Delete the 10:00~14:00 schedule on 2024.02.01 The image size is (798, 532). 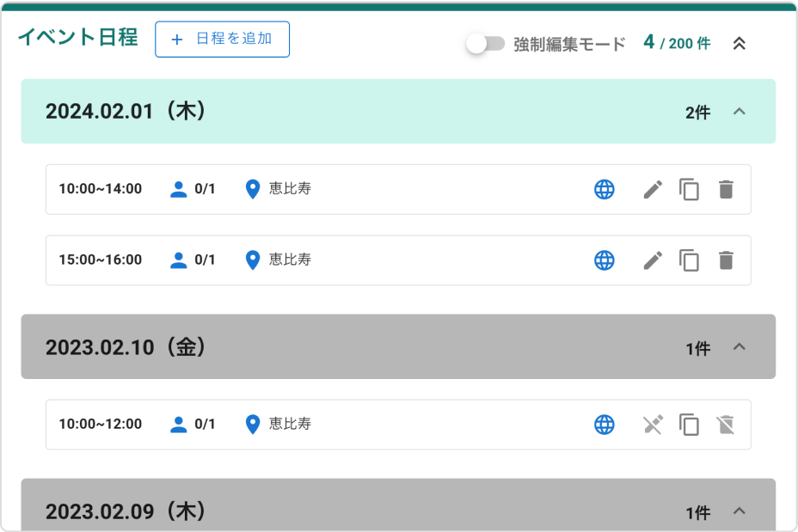(727, 189)
